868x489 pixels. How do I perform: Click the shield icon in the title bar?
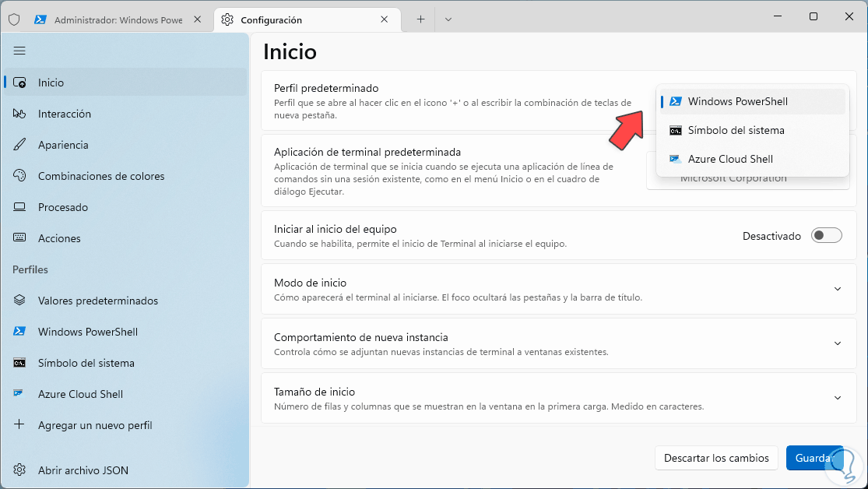(14, 20)
